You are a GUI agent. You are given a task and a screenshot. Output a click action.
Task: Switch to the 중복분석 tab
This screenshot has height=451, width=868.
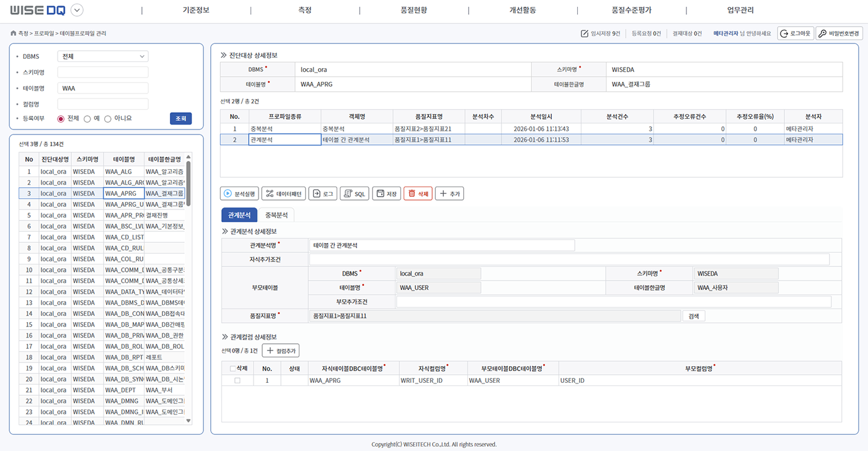coord(276,215)
